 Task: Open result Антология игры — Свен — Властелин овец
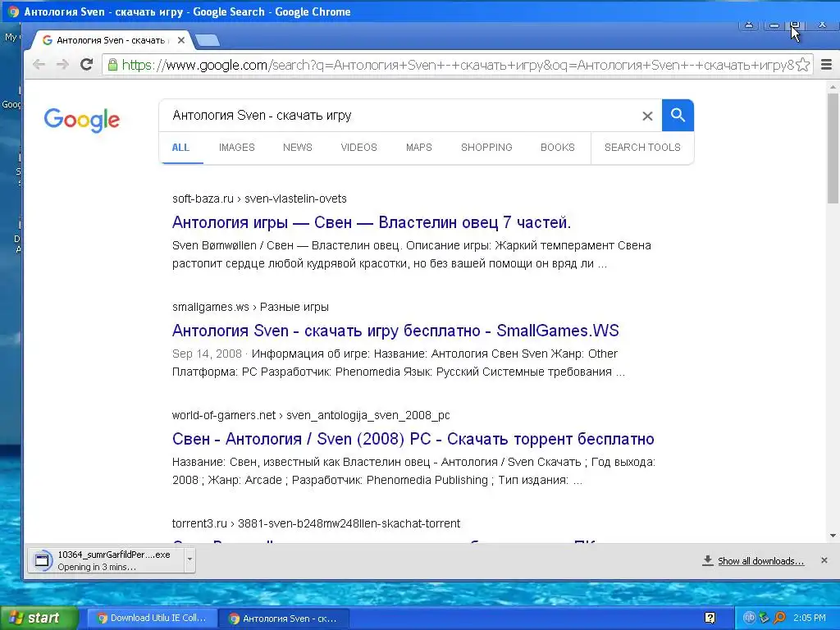(372, 222)
